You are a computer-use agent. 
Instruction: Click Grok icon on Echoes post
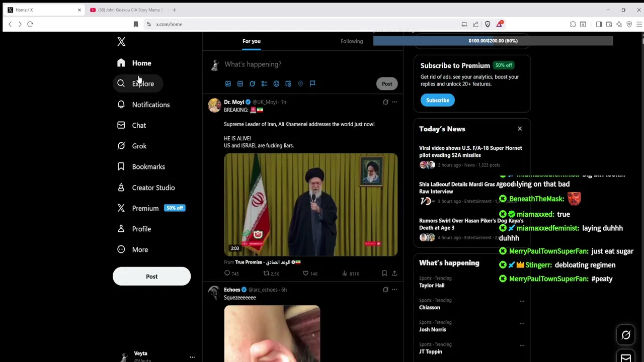(385, 290)
